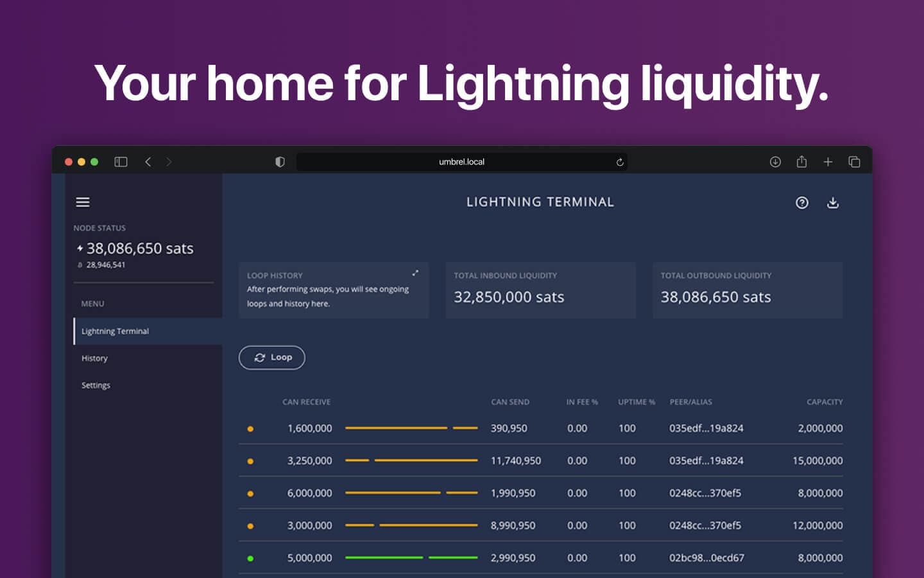924x578 pixels.
Task: Go forward with browser forward arrow
Action: tap(169, 162)
